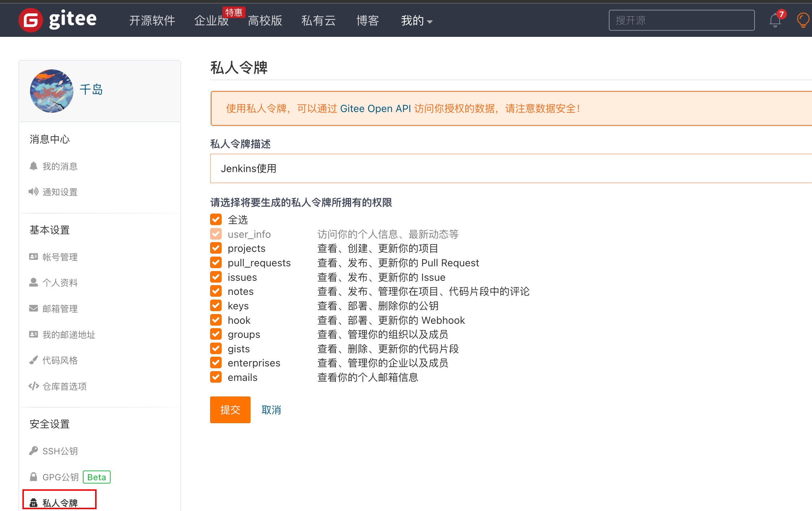The width and height of the screenshot is (812, 511).
Task: Click the Gitee logo icon
Action: (x=31, y=20)
